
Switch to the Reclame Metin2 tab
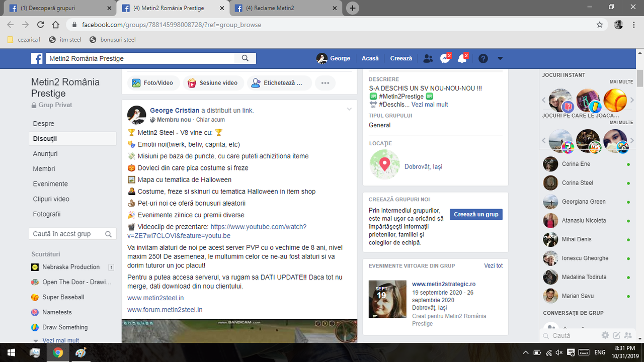pyautogui.click(x=287, y=8)
